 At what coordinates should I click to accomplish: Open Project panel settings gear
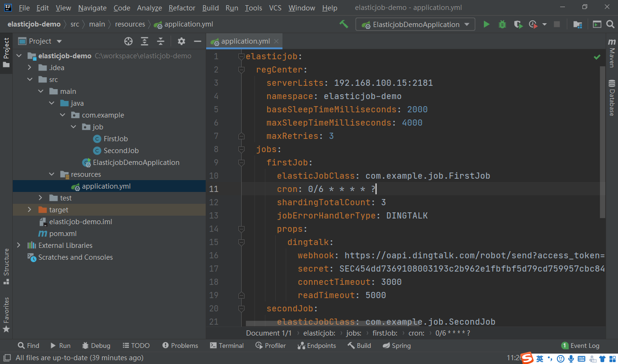tap(182, 41)
